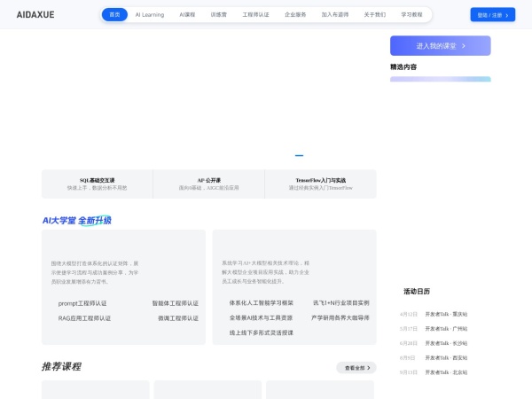Screen dimensions: 532x399
Task: Open the SQL基础交互课 card
Action: pyautogui.click(x=97, y=184)
